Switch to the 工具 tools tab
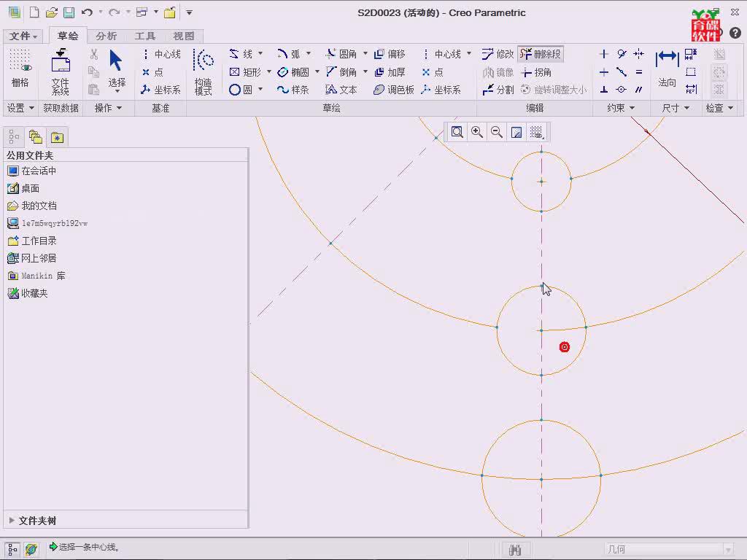Image resolution: width=747 pixels, height=560 pixels. point(145,36)
